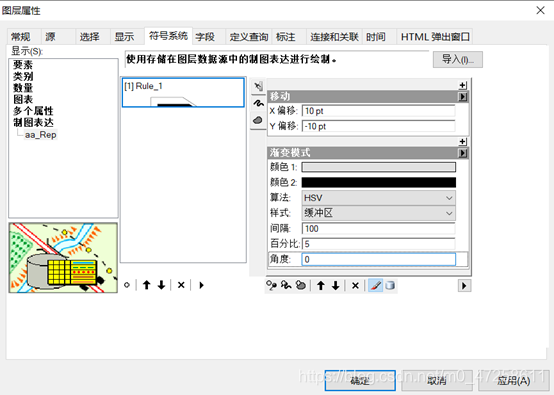Click the X 偏移 input field

tap(379, 111)
